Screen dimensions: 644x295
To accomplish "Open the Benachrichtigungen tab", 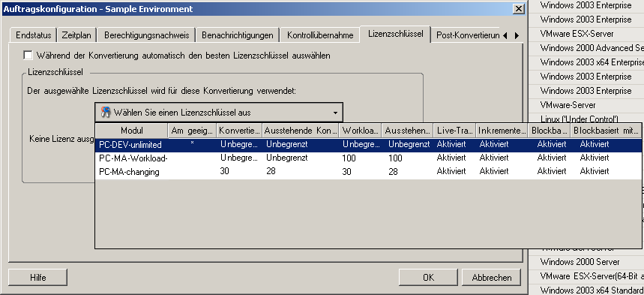I will point(238,35).
